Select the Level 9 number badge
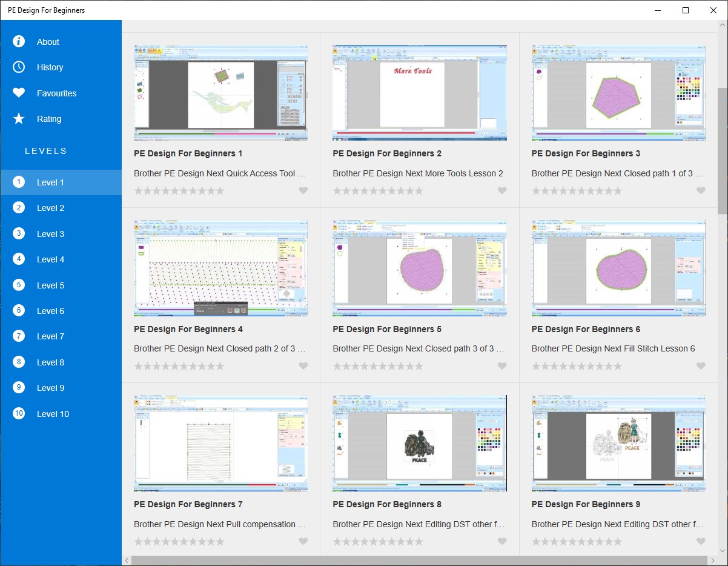Screen dimensions: 728x566 (x=19, y=387)
